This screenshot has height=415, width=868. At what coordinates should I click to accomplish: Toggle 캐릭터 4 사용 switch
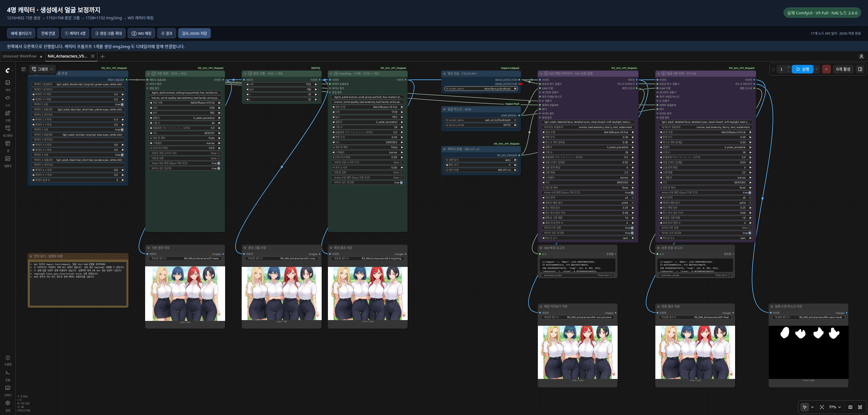point(122,155)
